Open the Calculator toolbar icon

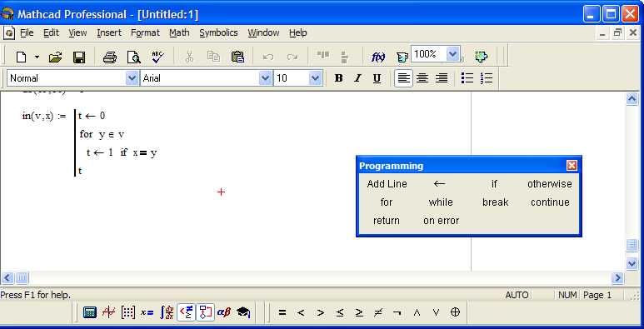click(89, 312)
